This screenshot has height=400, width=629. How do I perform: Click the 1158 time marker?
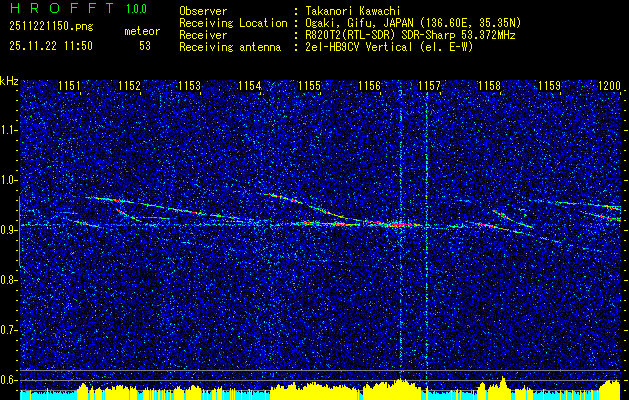pos(489,86)
